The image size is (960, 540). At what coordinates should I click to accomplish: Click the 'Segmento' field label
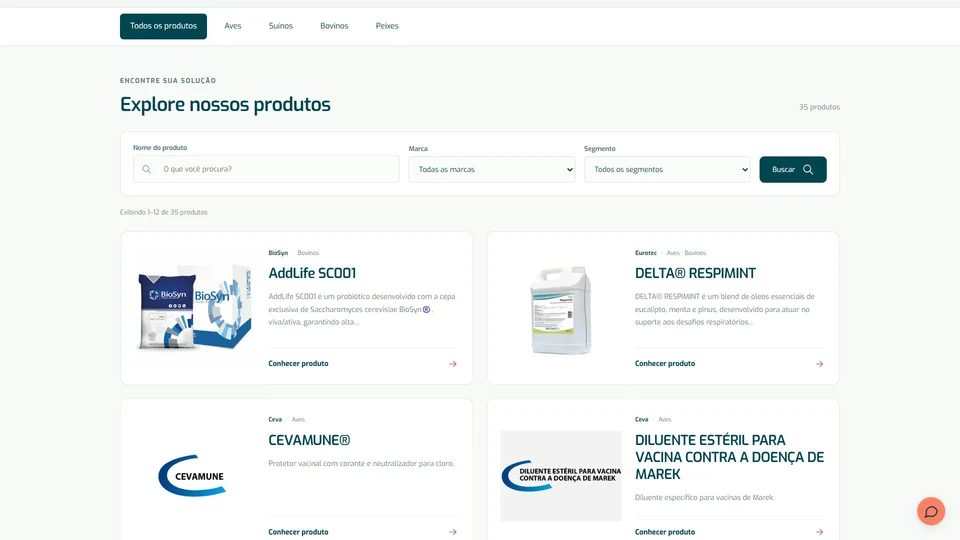pos(599,149)
